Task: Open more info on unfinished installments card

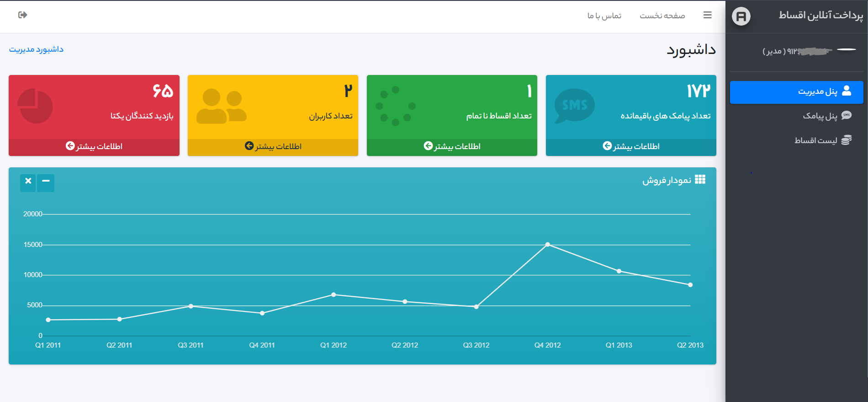Action: point(452,147)
